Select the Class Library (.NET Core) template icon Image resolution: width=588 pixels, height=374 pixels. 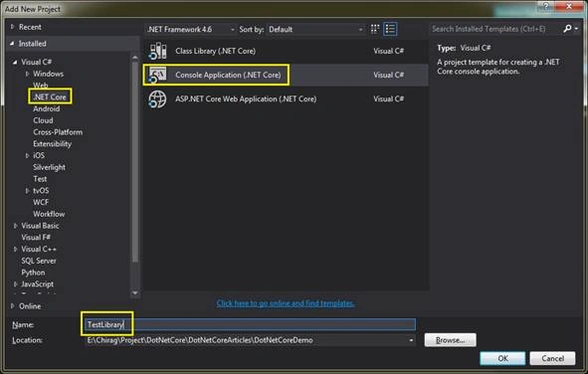[x=158, y=51]
